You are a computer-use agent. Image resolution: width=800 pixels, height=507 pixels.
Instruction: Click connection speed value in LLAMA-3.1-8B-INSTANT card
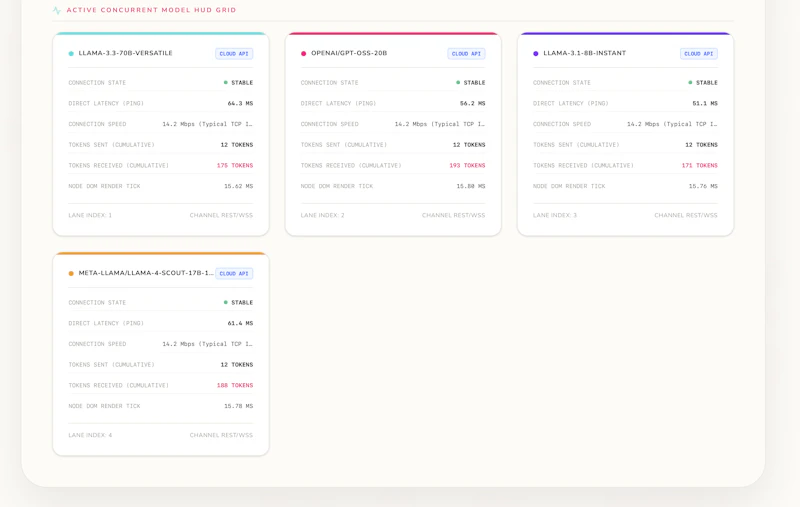pyautogui.click(x=672, y=124)
